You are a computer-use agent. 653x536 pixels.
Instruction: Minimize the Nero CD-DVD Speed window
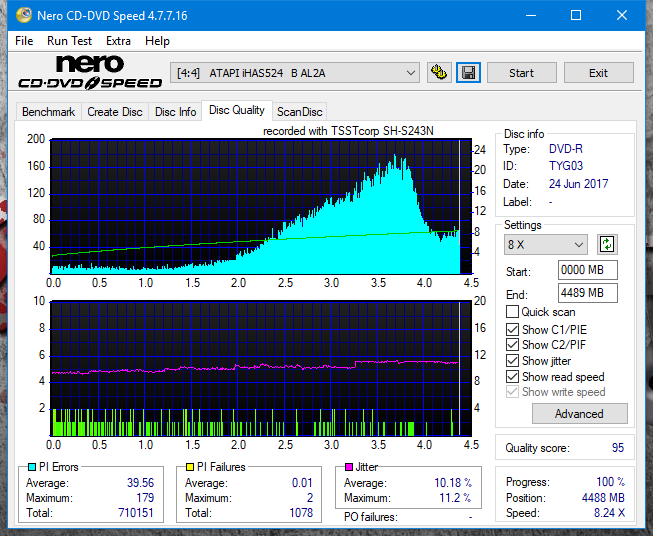[531, 15]
